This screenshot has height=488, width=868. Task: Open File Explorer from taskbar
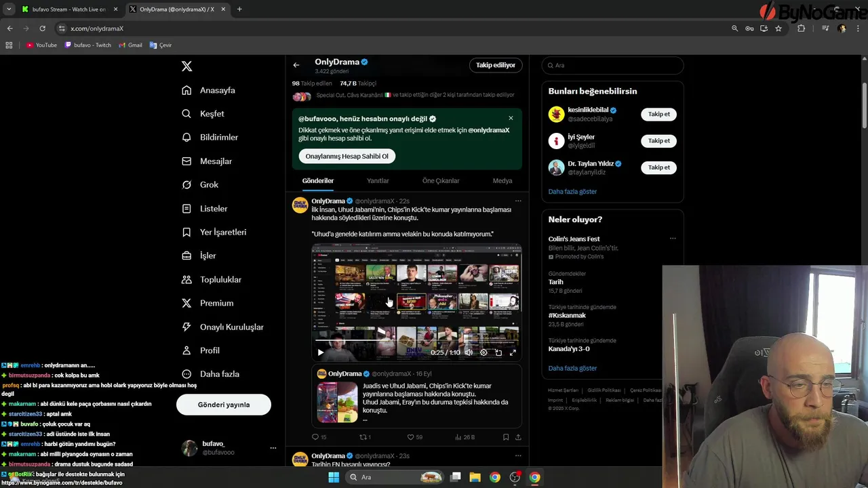pyautogui.click(x=475, y=477)
